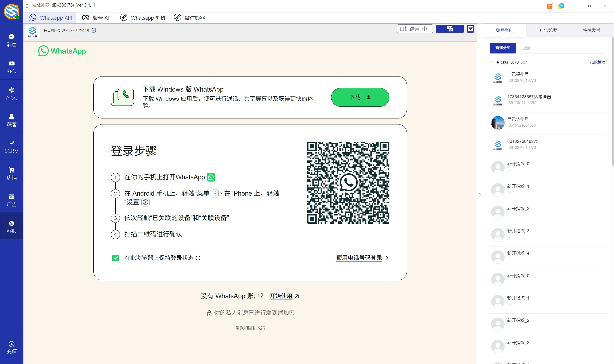Collapse the 新分组_5670 group
Image resolution: width=614 pixels, height=364 pixels.
(492, 62)
